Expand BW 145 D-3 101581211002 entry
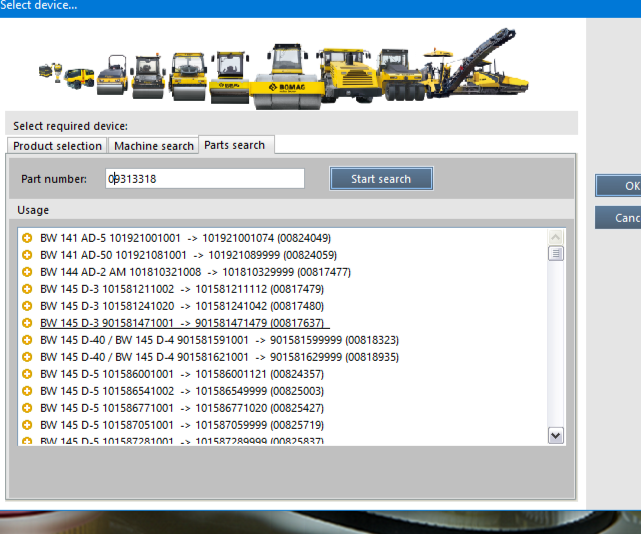This screenshot has height=534, width=641. [27, 289]
